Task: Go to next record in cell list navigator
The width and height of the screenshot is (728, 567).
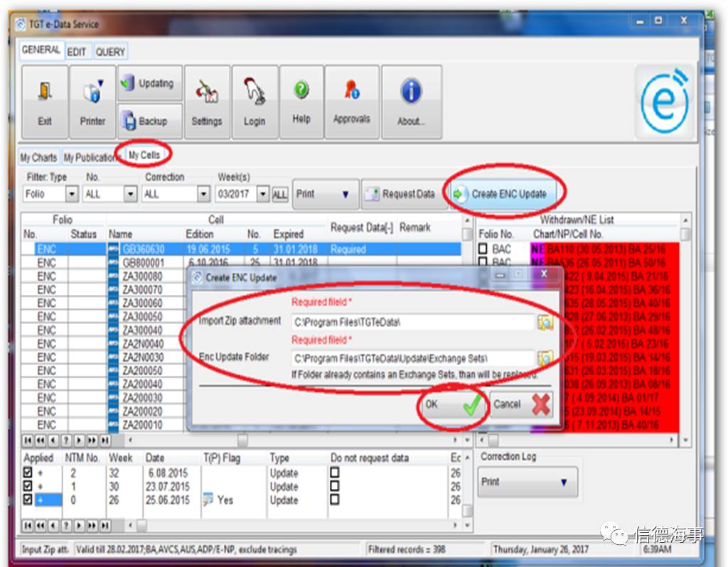Action: point(80,440)
